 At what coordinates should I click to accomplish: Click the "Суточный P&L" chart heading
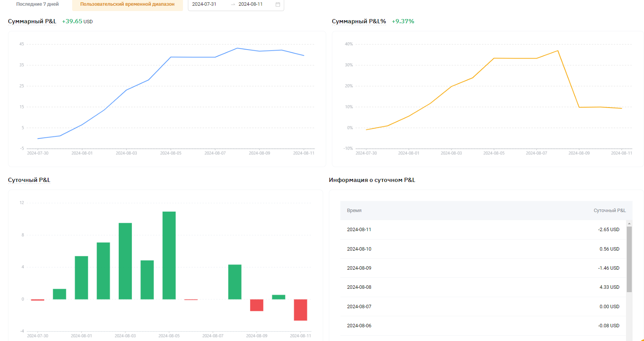tap(29, 180)
